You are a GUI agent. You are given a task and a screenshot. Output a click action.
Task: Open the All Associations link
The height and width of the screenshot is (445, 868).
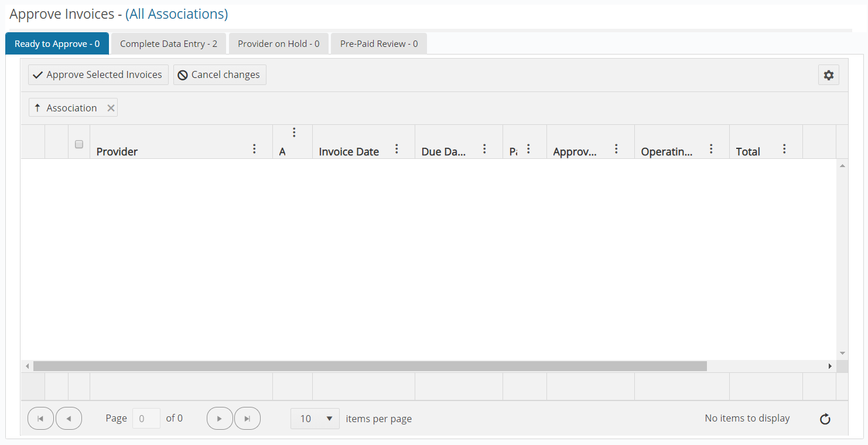tap(176, 13)
